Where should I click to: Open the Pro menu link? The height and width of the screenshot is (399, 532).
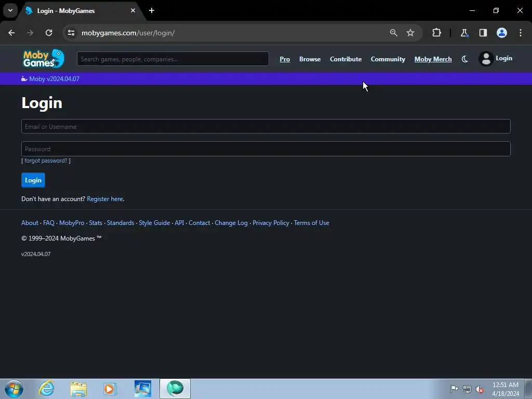click(x=285, y=59)
